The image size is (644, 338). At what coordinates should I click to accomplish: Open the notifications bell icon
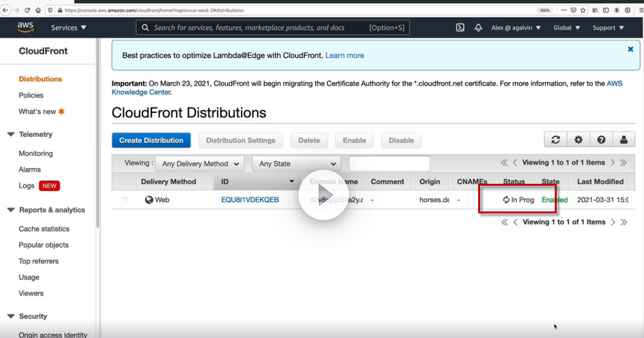[478, 28]
